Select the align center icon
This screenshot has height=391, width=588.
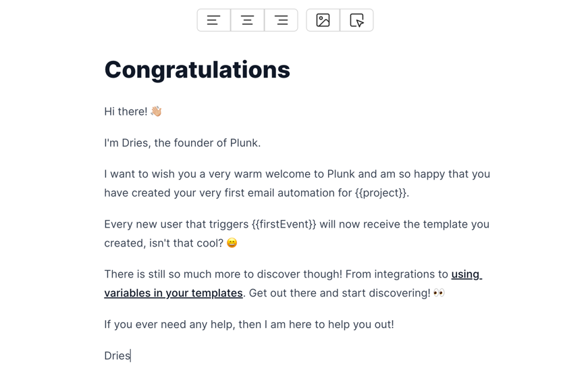(247, 20)
